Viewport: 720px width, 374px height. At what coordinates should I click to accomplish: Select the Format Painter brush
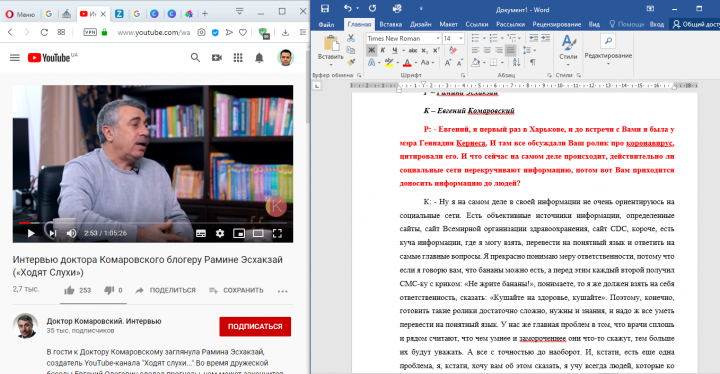pyautogui.click(x=351, y=62)
